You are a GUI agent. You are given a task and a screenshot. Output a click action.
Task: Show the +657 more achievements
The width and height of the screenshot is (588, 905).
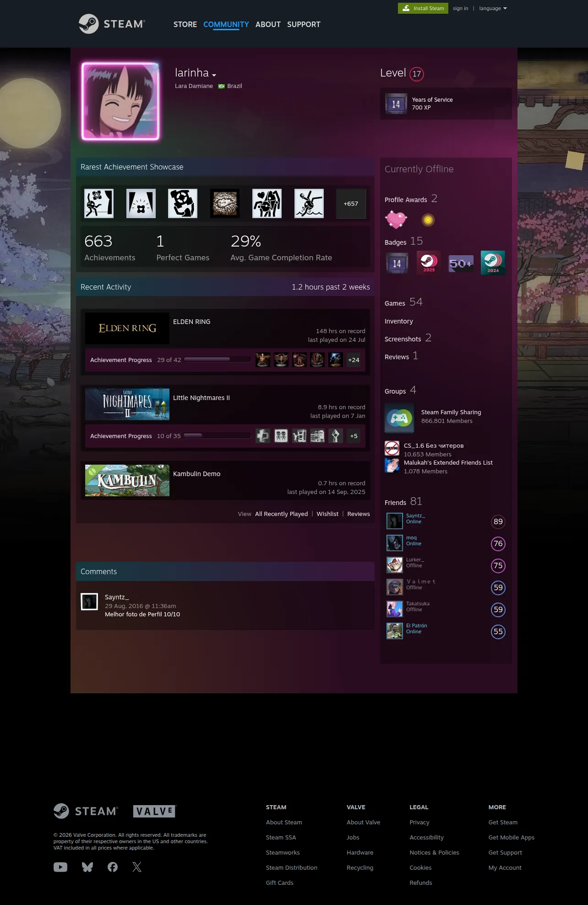351,203
